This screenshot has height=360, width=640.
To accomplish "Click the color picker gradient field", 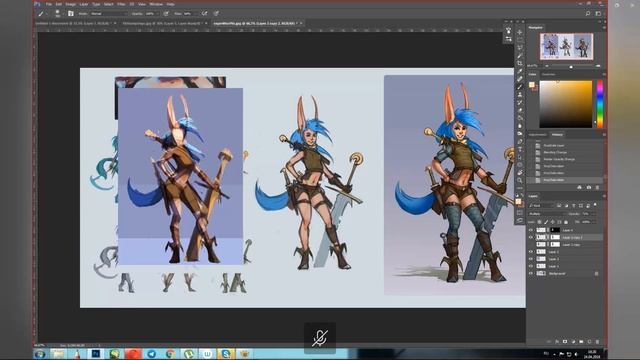I will tap(566, 104).
